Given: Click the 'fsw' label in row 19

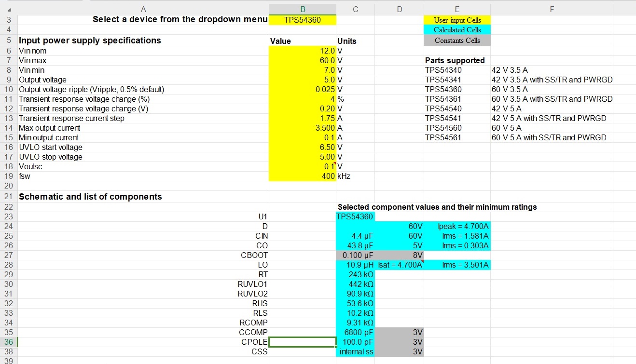Looking at the screenshot, I should click(24, 176).
